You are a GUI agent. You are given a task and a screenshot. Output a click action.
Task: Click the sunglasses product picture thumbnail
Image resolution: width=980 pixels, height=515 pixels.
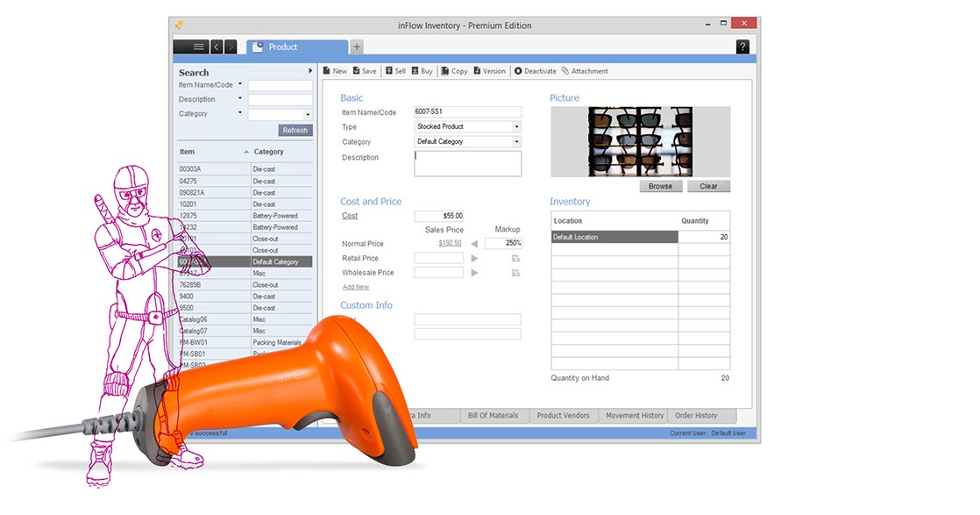tap(640, 141)
